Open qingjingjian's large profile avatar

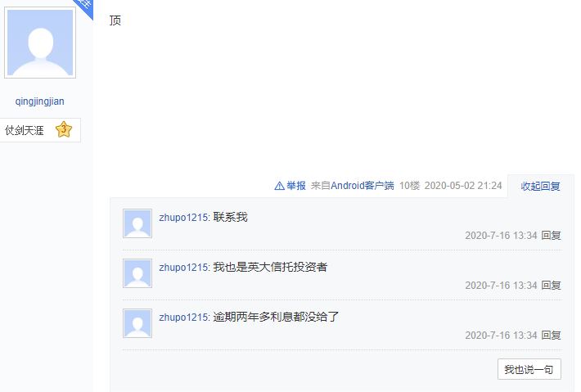pyautogui.click(x=40, y=43)
